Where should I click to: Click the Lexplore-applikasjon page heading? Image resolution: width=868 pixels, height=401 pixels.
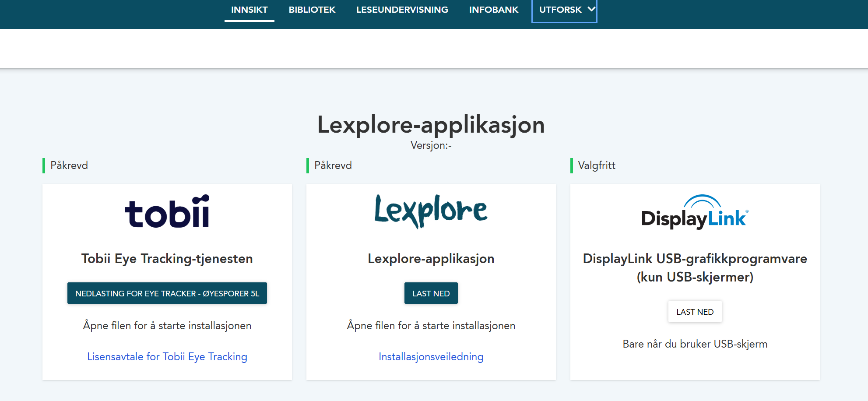pyautogui.click(x=431, y=125)
